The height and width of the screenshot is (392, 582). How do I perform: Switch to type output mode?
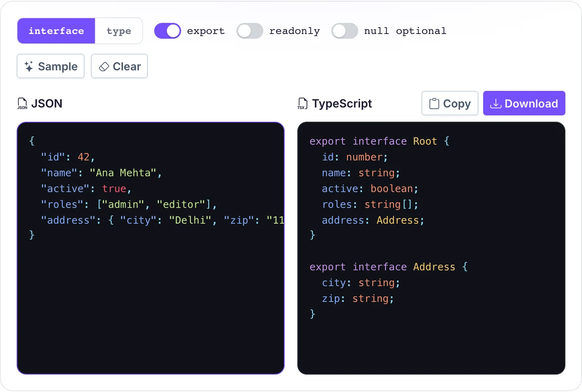point(119,31)
